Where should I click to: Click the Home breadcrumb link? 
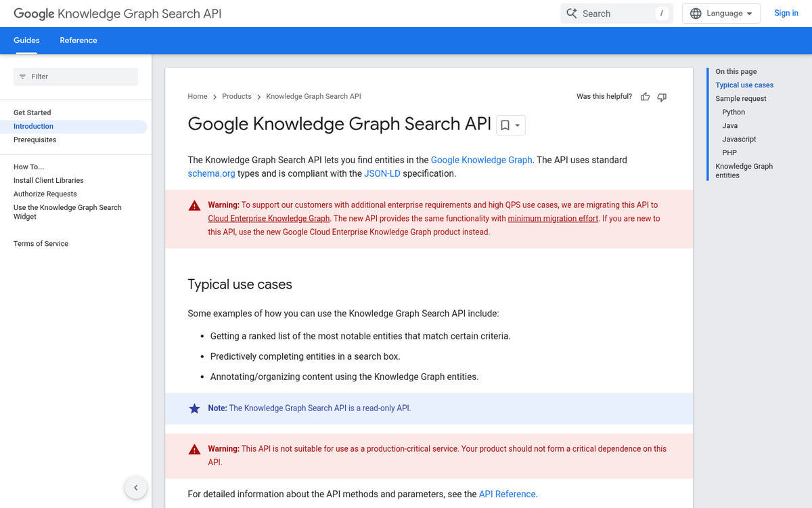pyautogui.click(x=198, y=96)
